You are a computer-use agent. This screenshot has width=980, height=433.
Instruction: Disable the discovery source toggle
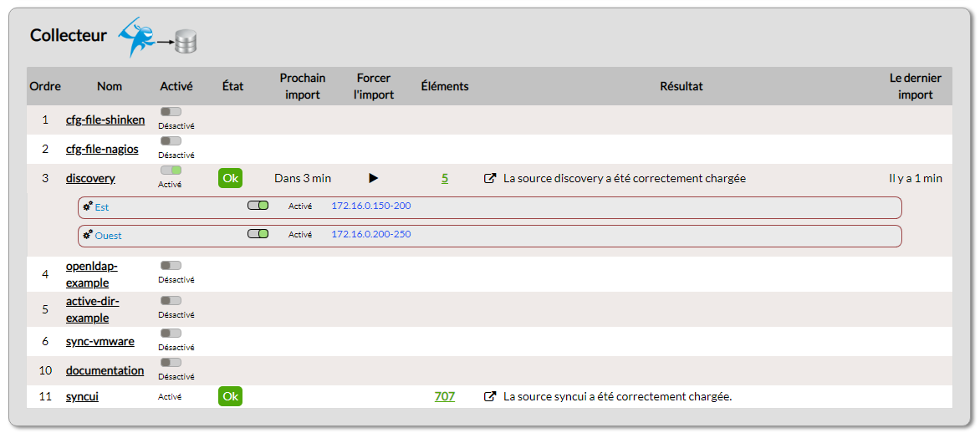pos(171,170)
